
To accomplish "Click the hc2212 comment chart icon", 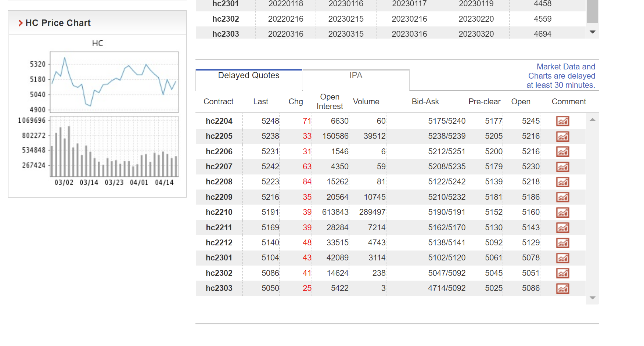I will (x=562, y=243).
